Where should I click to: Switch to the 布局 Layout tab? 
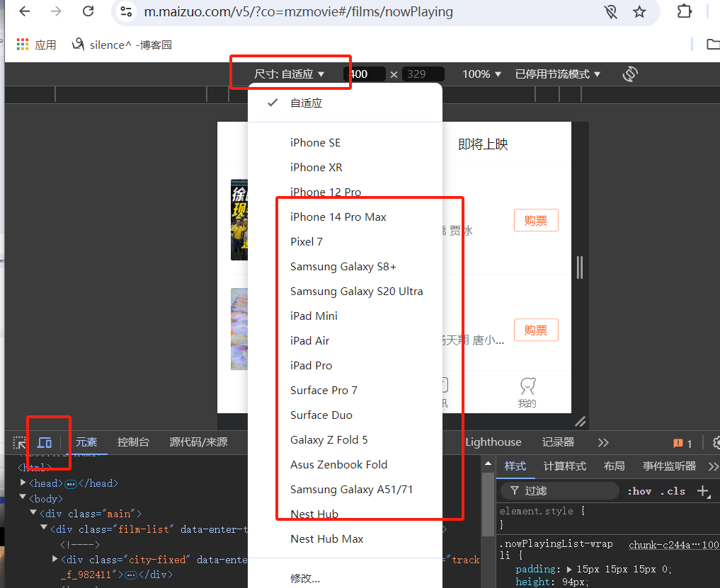(x=614, y=466)
